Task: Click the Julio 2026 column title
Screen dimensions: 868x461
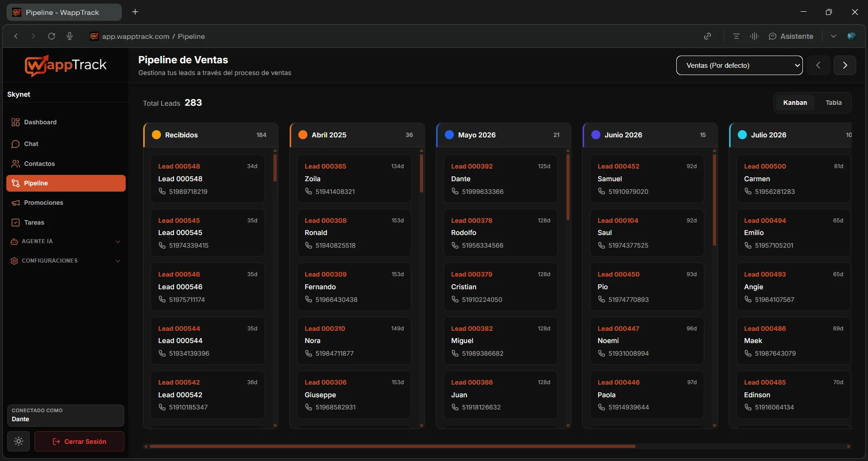Action: click(x=769, y=135)
